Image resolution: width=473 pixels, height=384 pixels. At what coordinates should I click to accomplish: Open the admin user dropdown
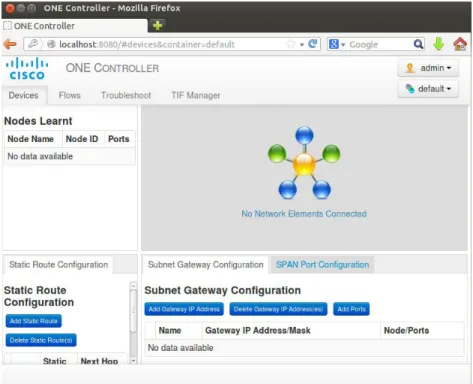pos(428,68)
